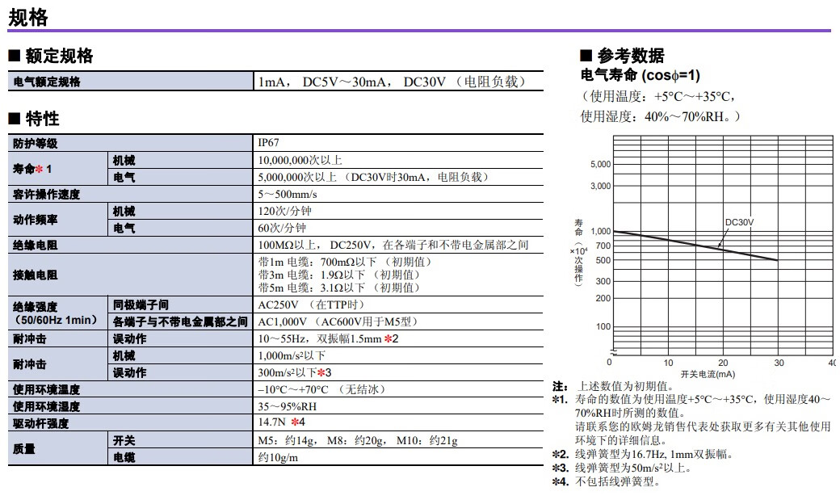Click the red asterisk after 14.7N

coord(296,423)
